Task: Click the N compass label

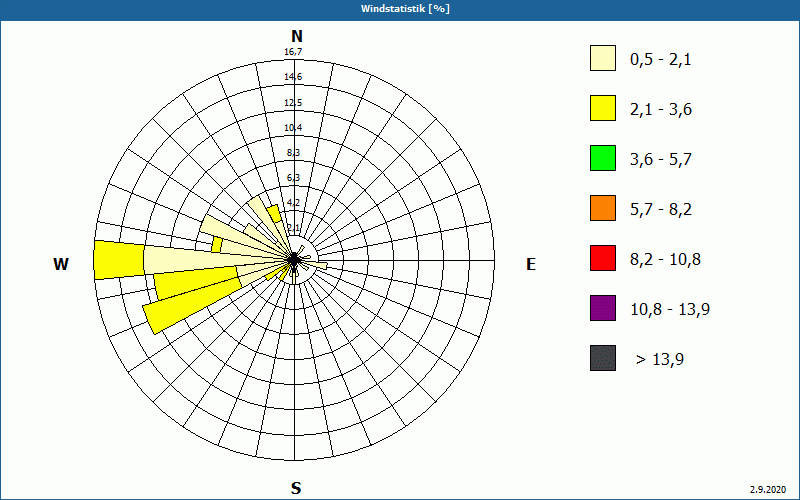Action: [x=296, y=36]
